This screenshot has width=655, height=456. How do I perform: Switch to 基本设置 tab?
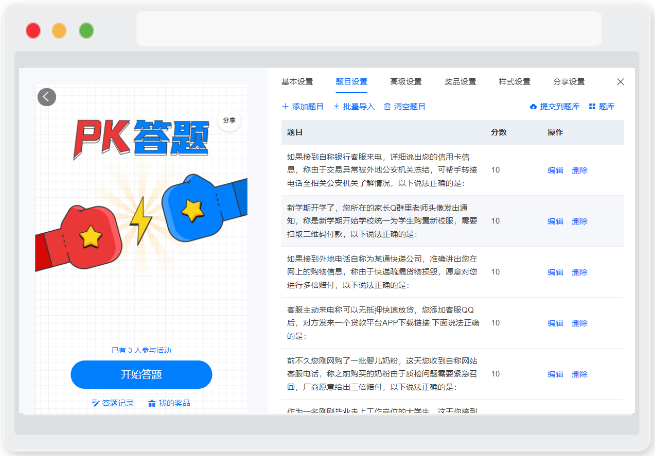tap(297, 81)
